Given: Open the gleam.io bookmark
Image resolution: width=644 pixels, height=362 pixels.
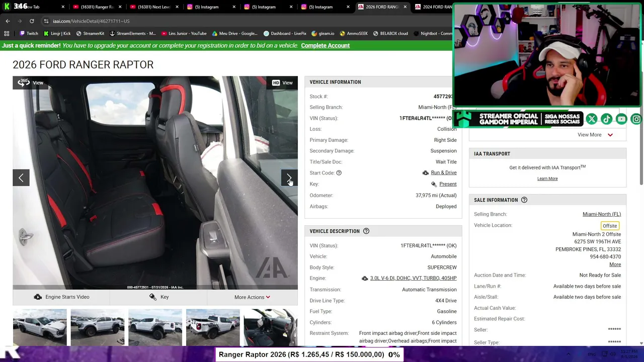Looking at the screenshot, I should pos(323,34).
